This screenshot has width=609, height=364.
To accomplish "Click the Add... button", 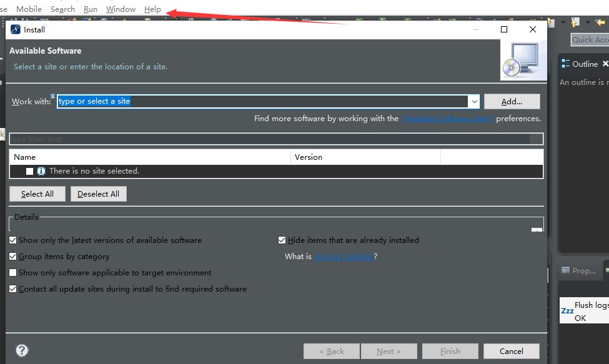I will click(512, 102).
